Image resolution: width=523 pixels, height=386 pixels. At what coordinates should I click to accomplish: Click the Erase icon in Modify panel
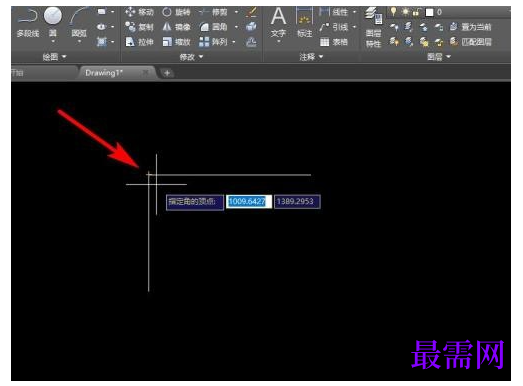coord(251,12)
